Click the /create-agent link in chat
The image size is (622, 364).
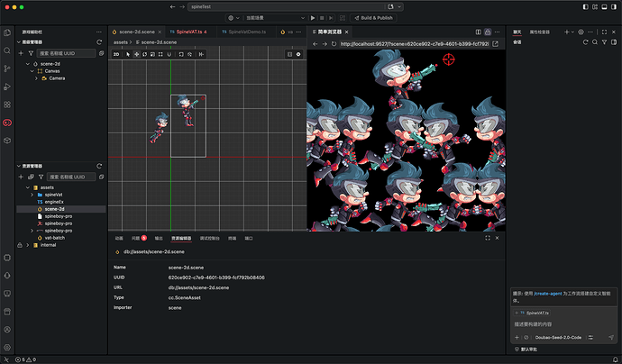pos(548,294)
